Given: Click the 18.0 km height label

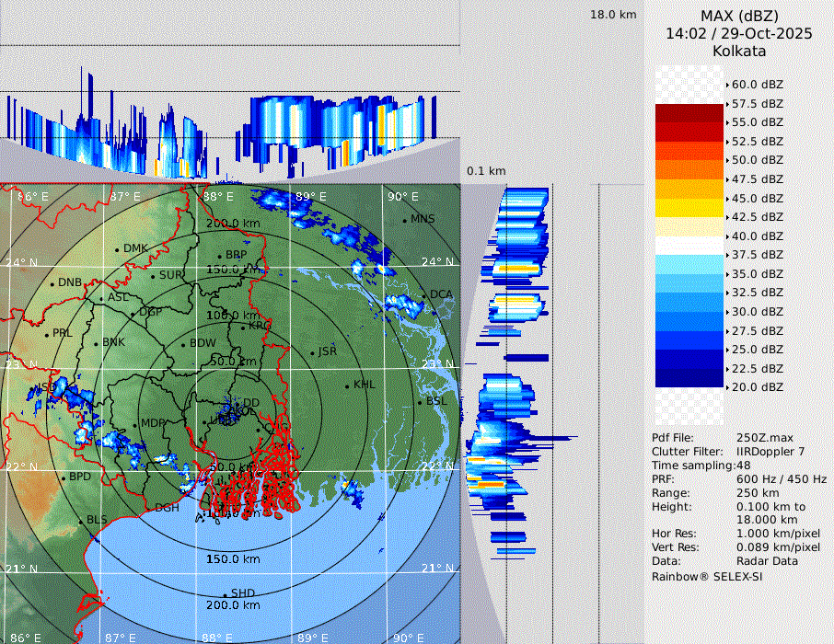Looking at the screenshot, I should 613,15.
